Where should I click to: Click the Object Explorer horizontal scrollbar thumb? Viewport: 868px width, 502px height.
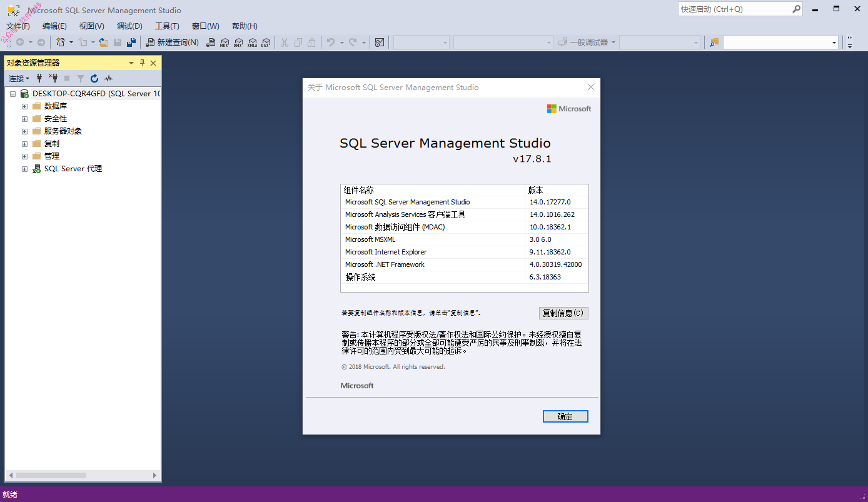pos(51,476)
